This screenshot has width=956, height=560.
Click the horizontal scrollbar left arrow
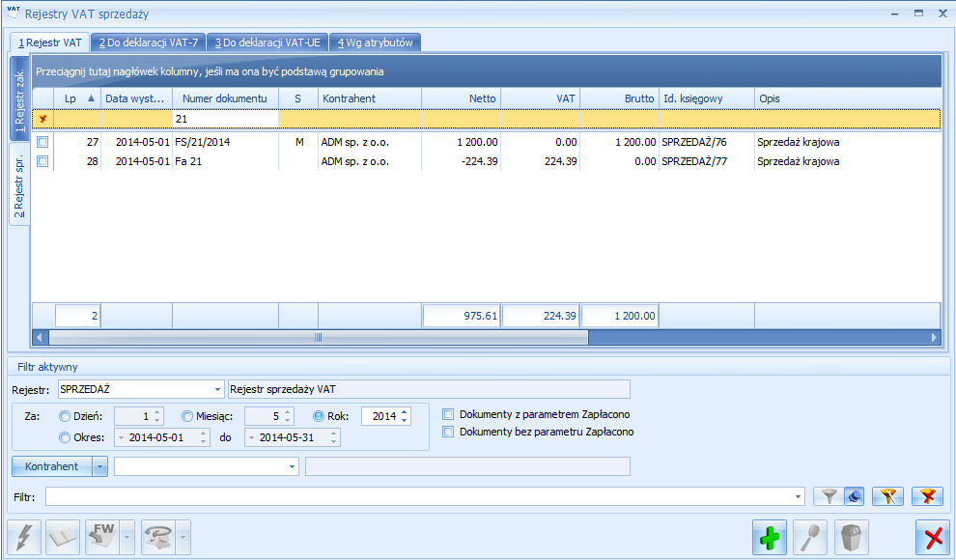pyautogui.click(x=40, y=338)
